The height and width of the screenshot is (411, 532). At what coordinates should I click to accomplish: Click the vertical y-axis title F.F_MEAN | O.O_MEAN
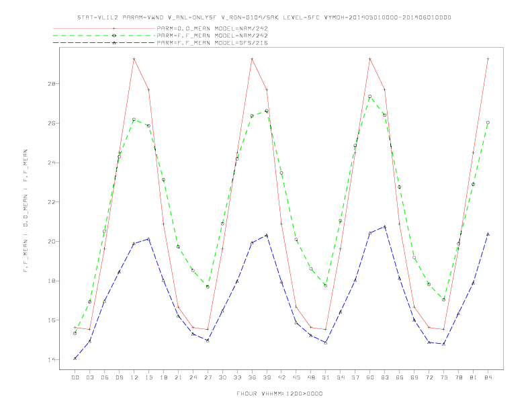(x=26, y=211)
